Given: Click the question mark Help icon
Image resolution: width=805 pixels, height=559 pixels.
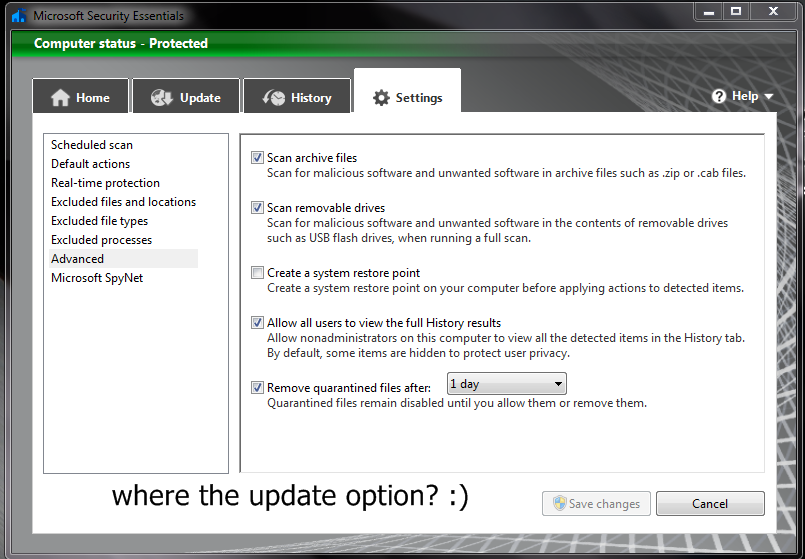Looking at the screenshot, I should point(719,96).
